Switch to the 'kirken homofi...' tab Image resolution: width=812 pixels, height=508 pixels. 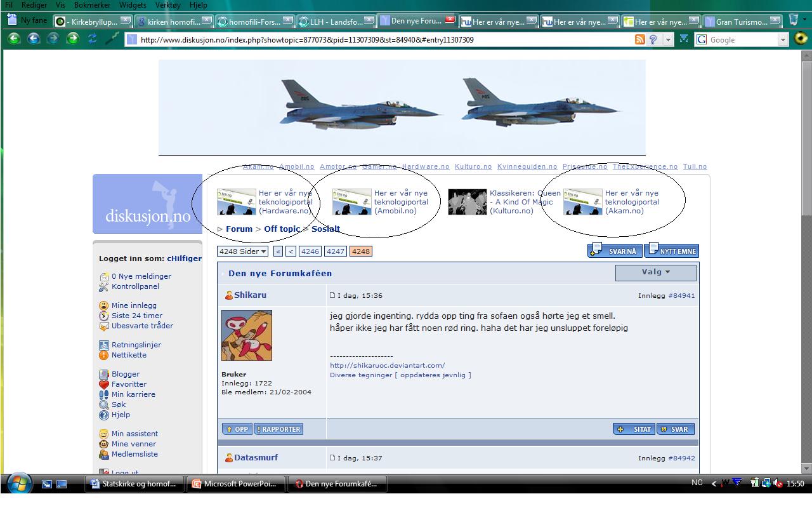tap(174, 21)
